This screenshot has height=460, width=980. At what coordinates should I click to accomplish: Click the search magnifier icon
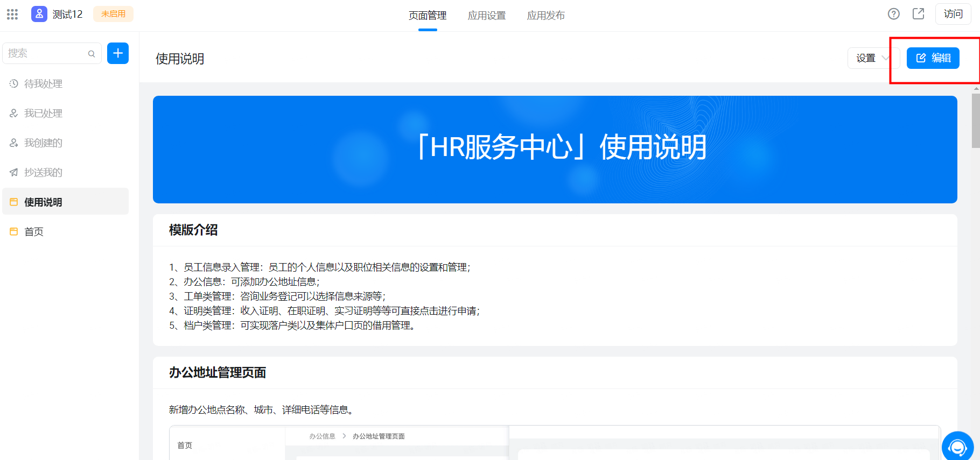pyautogui.click(x=92, y=54)
